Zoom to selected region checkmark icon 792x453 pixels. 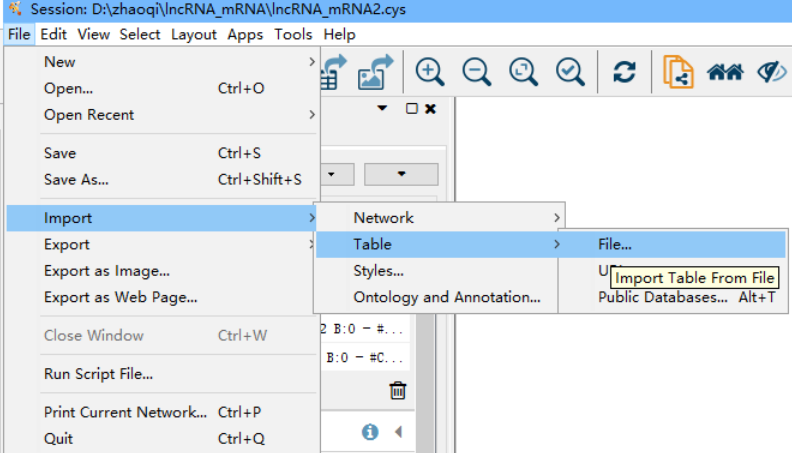570,72
